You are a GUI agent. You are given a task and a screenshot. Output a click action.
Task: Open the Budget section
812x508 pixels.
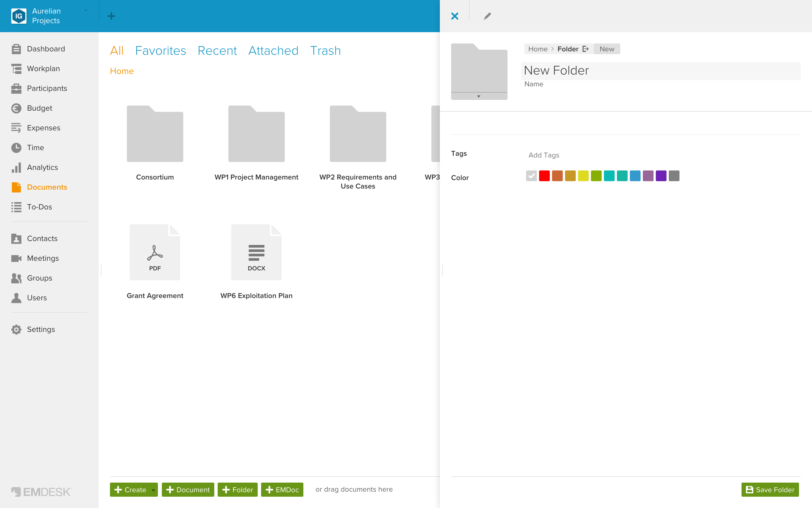pyautogui.click(x=32, y=109)
